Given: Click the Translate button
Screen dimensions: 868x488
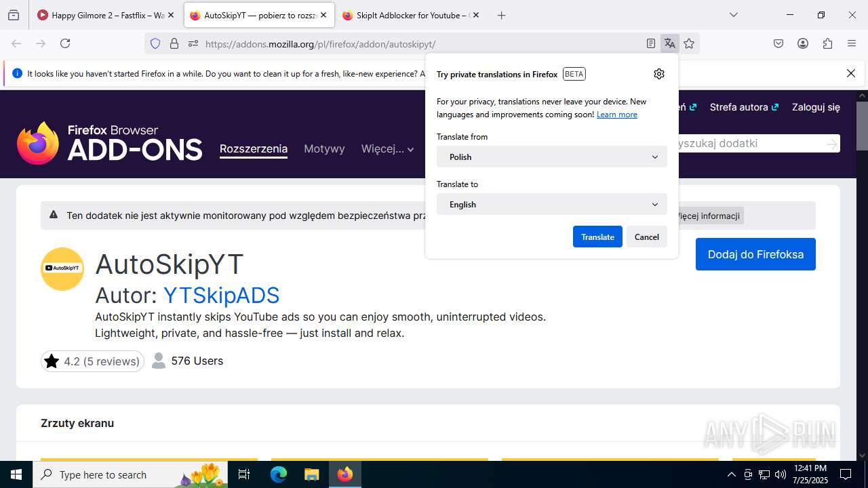Looking at the screenshot, I should point(597,237).
